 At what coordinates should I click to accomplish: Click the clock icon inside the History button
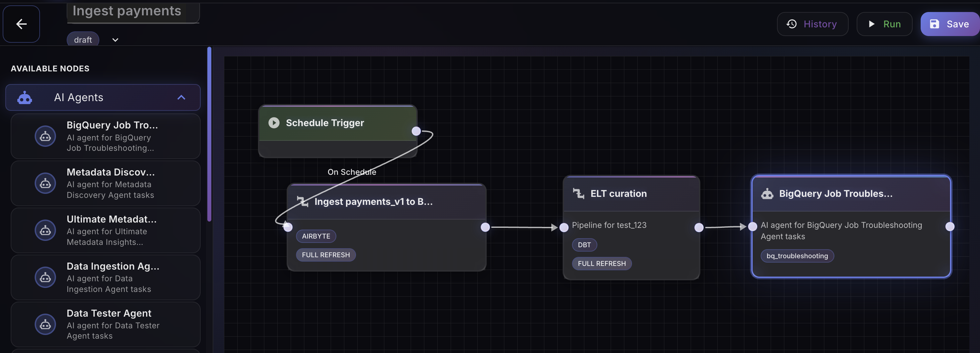791,24
